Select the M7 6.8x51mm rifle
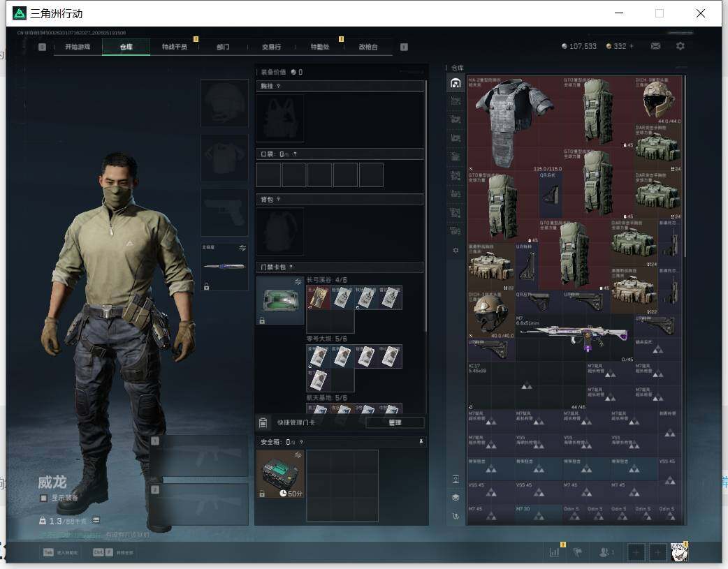Screen dimensions: 728x569 574,339
